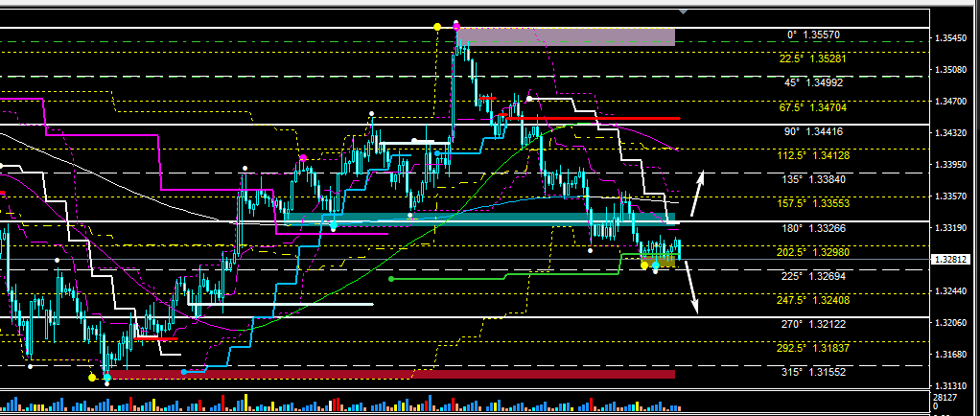Click 1.35450 on the price scale
Image resolution: width=980 pixels, height=416 pixels.
coord(950,38)
